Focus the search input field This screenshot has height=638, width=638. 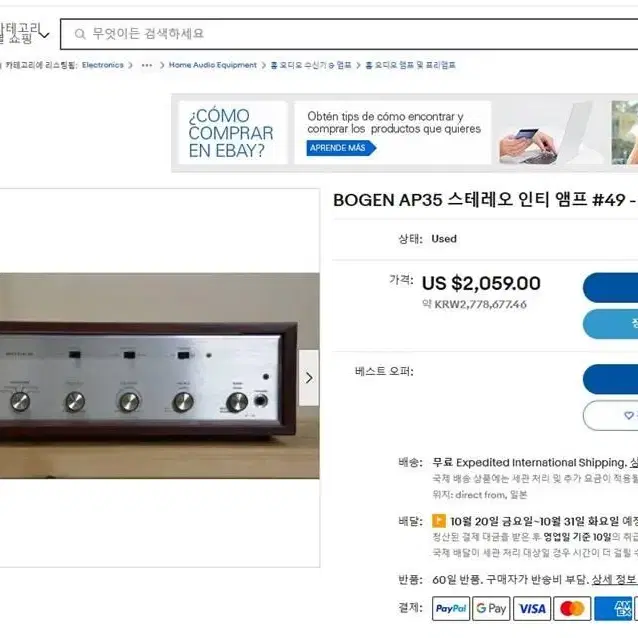click(350, 34)
